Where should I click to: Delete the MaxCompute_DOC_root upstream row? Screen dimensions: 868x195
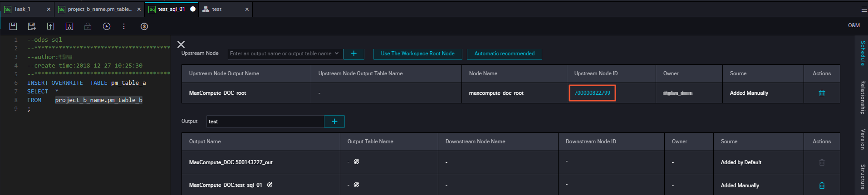click(x=822, y=93)
